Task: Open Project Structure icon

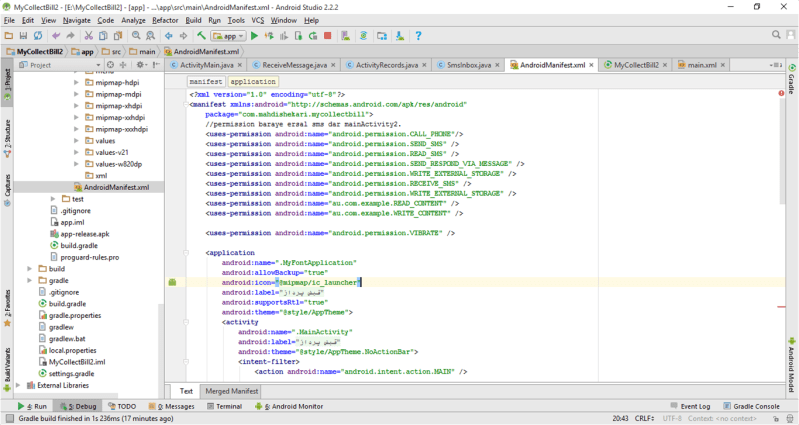Action: [x=382, y=36]
